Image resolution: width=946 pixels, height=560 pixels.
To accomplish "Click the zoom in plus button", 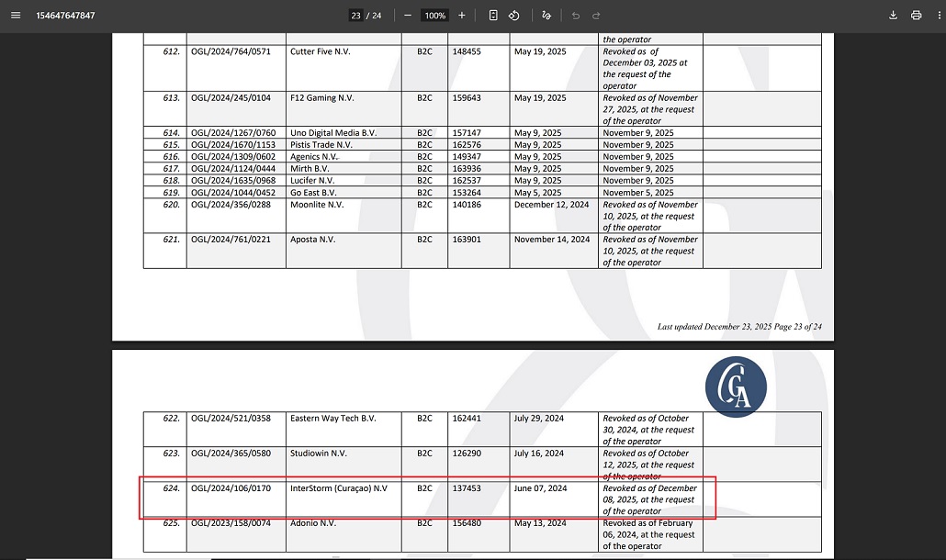I will click(x=461, y=16).
